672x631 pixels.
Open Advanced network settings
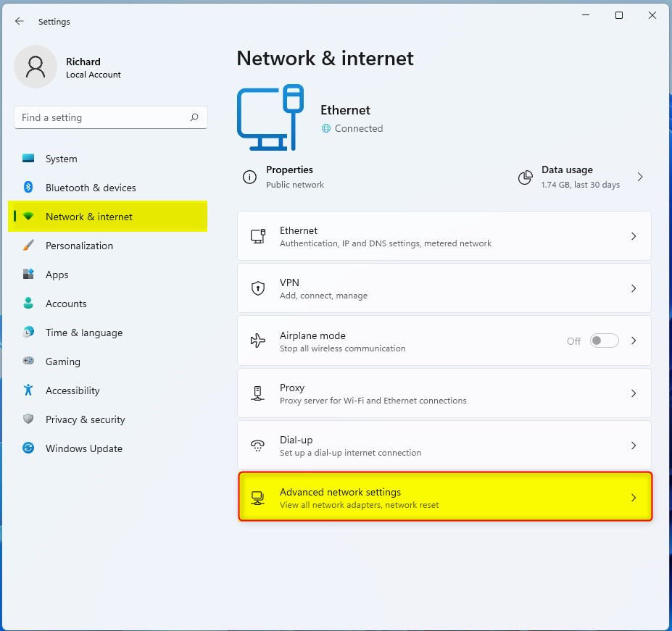pos(444,497)
